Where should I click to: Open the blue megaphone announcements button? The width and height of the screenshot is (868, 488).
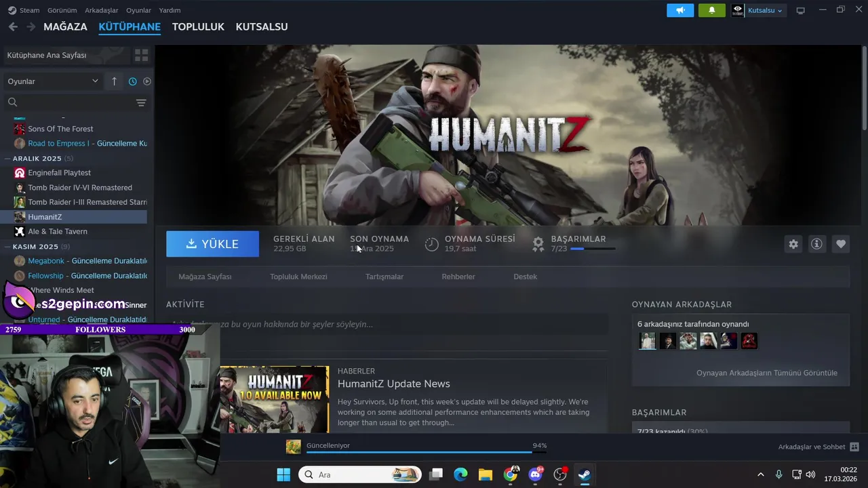pos(680,10)
